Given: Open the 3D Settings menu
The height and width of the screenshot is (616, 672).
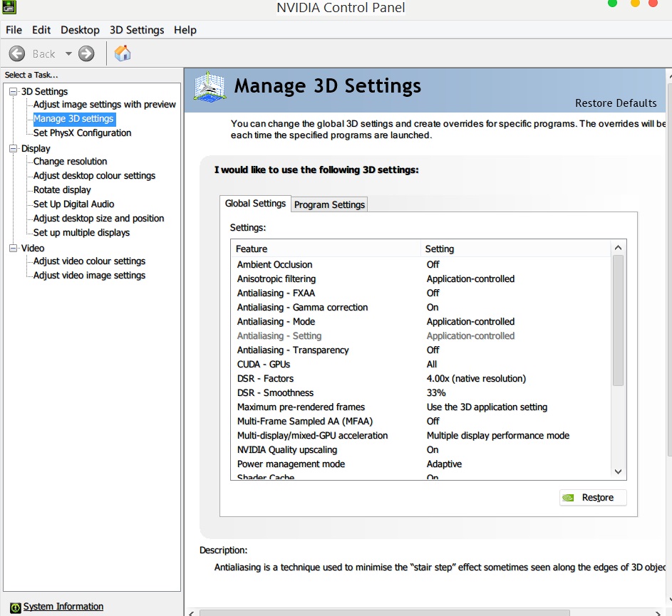Looking at the screenshot, I should tap(137, 30).
